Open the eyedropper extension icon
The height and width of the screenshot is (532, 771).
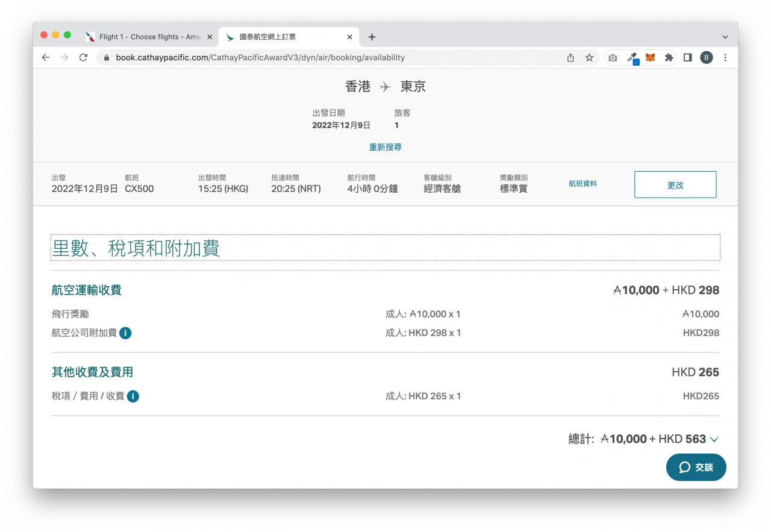632,58
